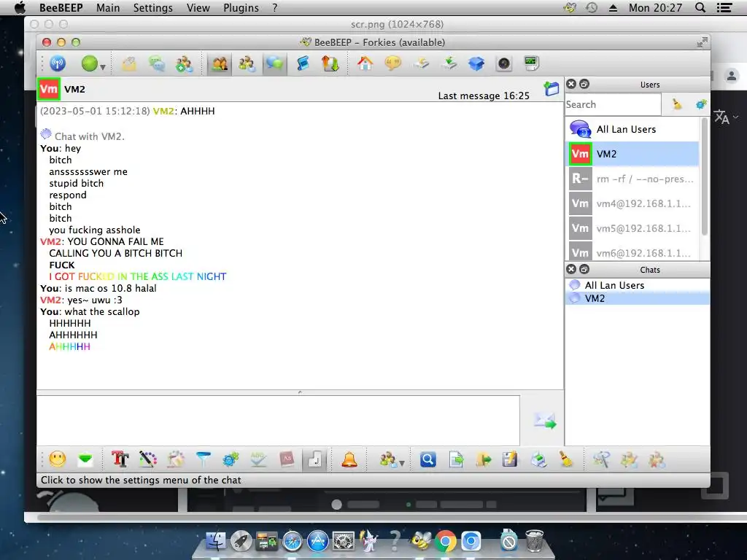Click the shared folder icon near Last message
The image size is (747, 560).
pyautogui.click(x=551, y=88)
